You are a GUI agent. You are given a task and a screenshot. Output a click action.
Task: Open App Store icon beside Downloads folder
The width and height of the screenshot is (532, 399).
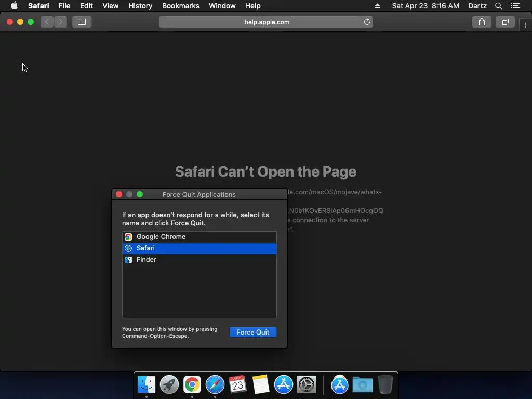(340, 384)
